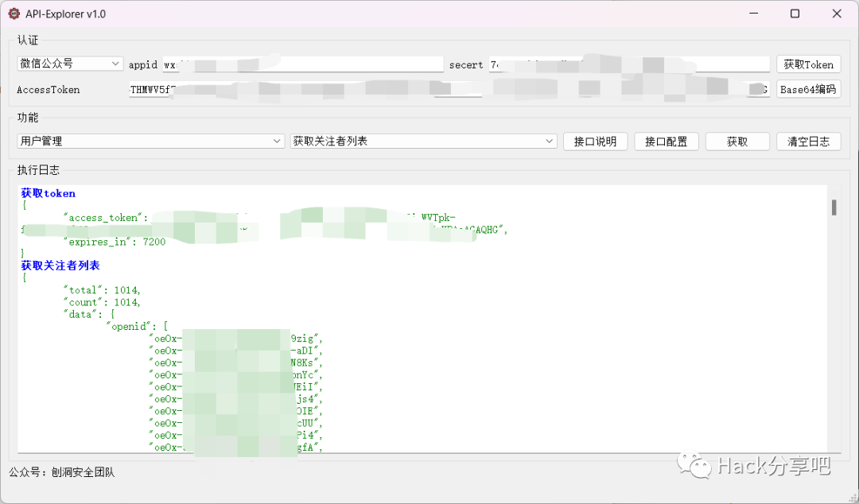Focus the appid input field
Viewport: 859px width, 504px height.
coord(303,64)
